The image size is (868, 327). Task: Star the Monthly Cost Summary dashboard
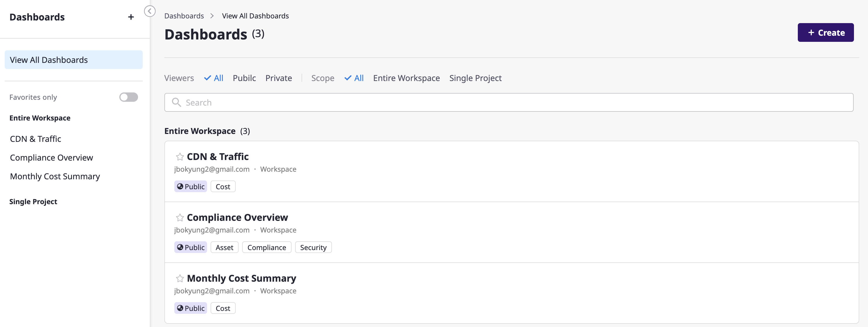tap(180, 278)
